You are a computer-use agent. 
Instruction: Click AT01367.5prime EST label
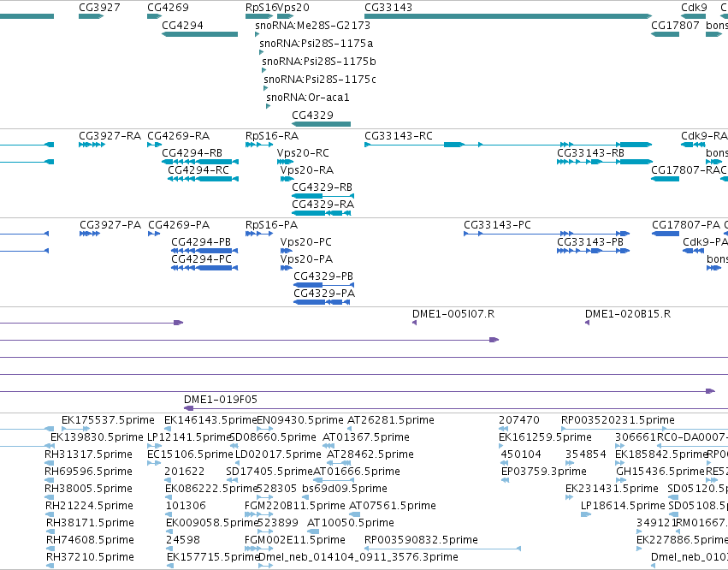(x=366, y=437)
